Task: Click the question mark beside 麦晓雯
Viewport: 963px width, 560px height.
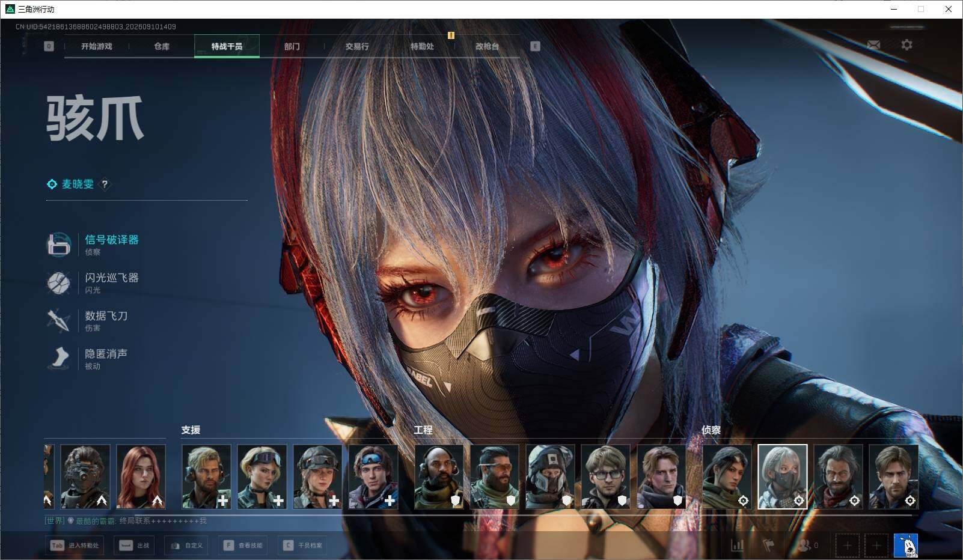Action: tap(105, 184)
